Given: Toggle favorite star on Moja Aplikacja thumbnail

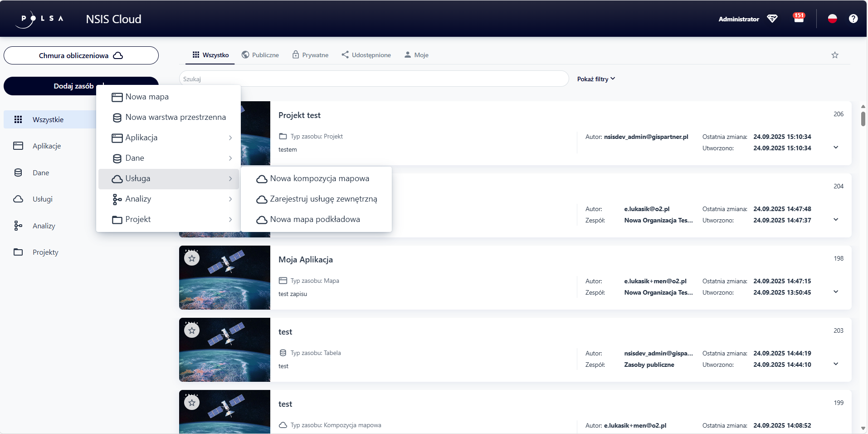Looking at the screenshot, I should click(192, 259).
